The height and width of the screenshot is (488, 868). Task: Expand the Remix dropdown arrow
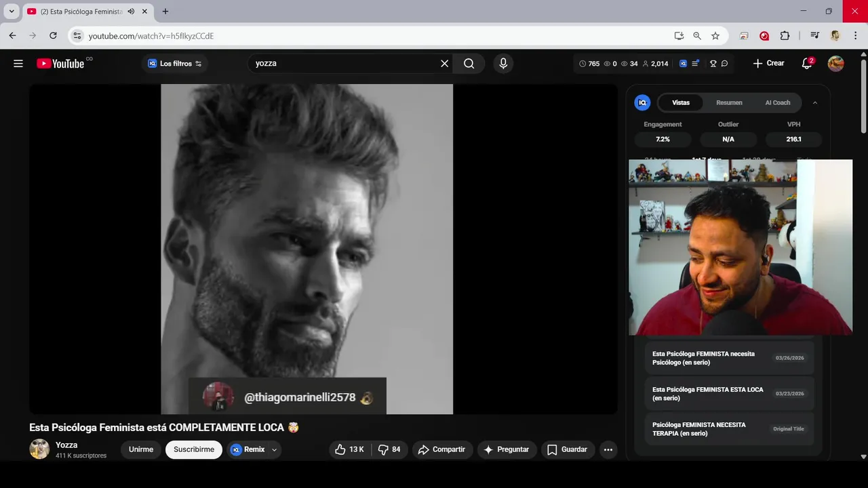pos(274,449)
